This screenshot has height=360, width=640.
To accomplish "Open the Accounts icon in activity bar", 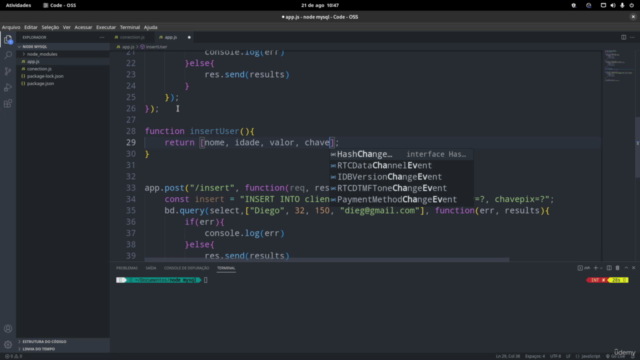I will coord(8,329).
